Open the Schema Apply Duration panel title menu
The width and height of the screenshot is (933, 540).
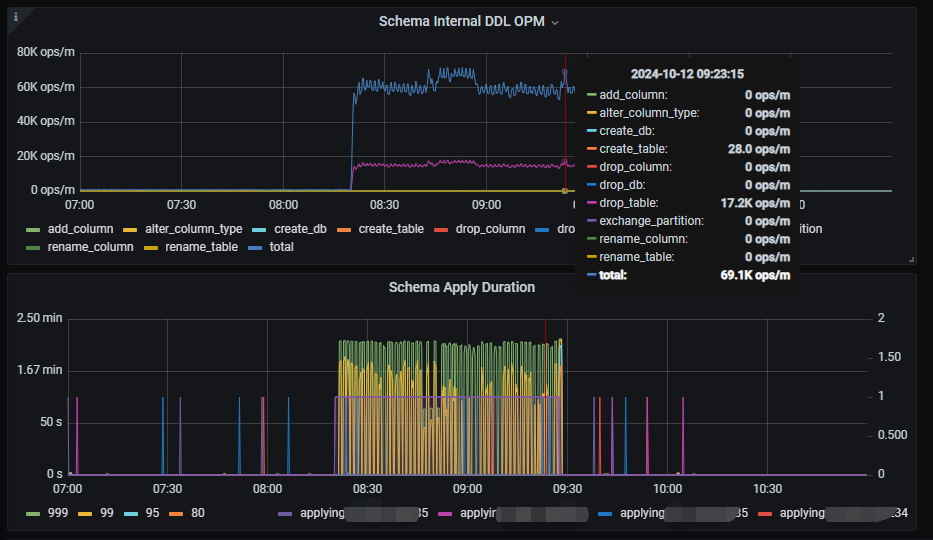point(461,287)
